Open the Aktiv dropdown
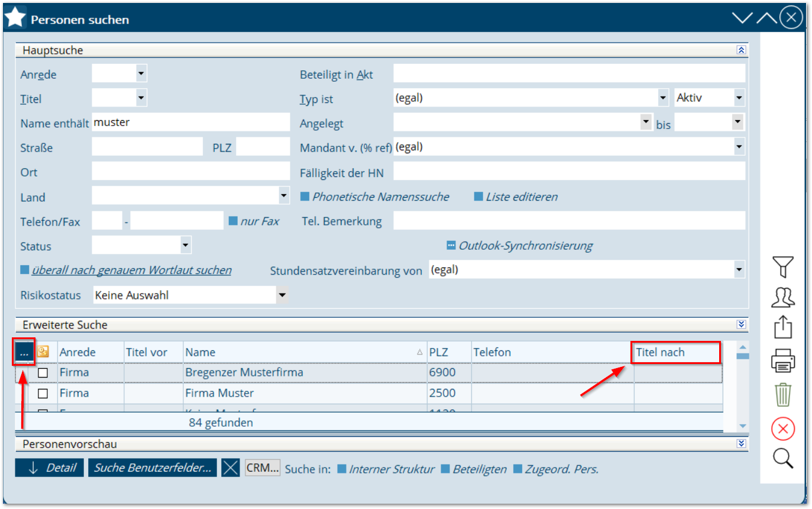The height and width of the screenshot is (509, 812). tap(739, 98)
